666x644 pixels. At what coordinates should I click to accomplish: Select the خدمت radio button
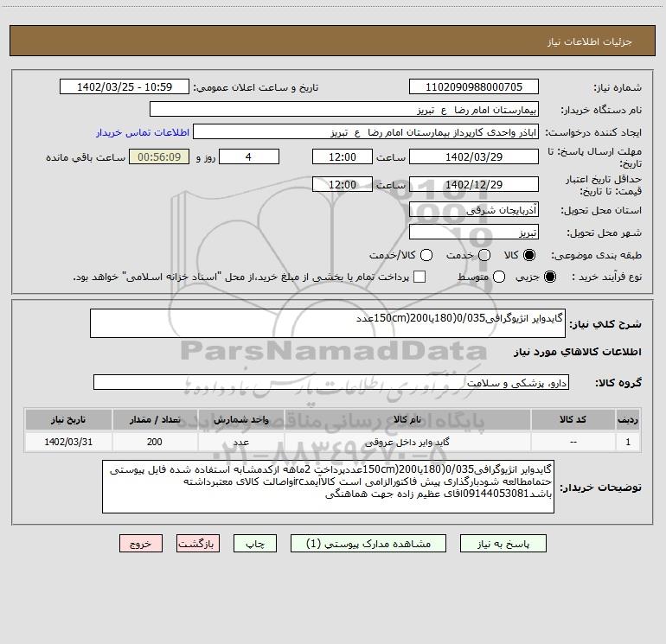(484, 255)
